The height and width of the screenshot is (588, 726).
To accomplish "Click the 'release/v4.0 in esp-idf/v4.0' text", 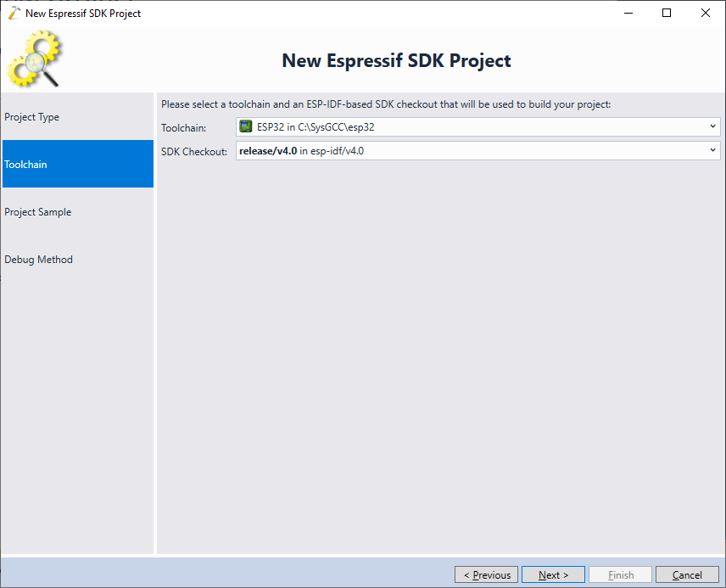I will point(301,151).
